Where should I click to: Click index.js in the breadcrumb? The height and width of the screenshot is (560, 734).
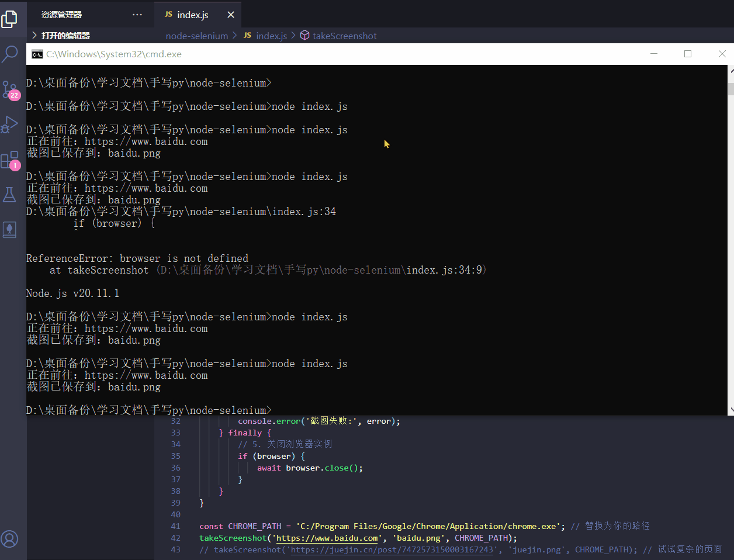click(271, 36)
